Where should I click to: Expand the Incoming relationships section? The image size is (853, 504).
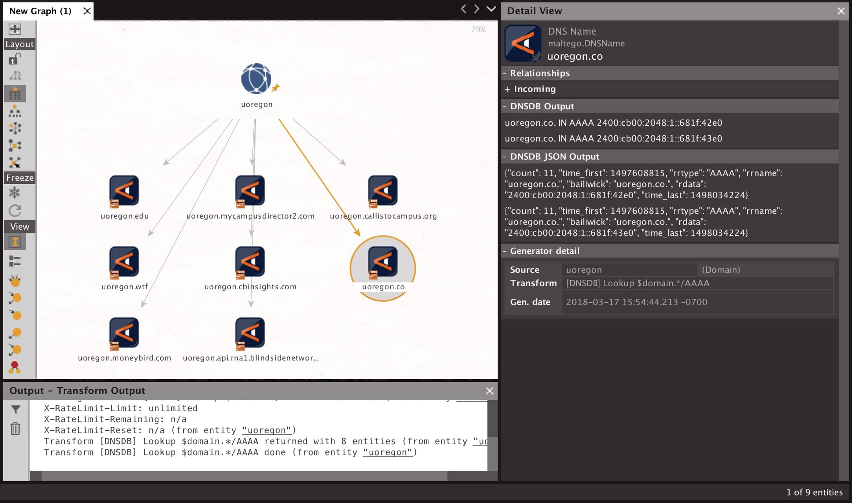tap(507, 89)
